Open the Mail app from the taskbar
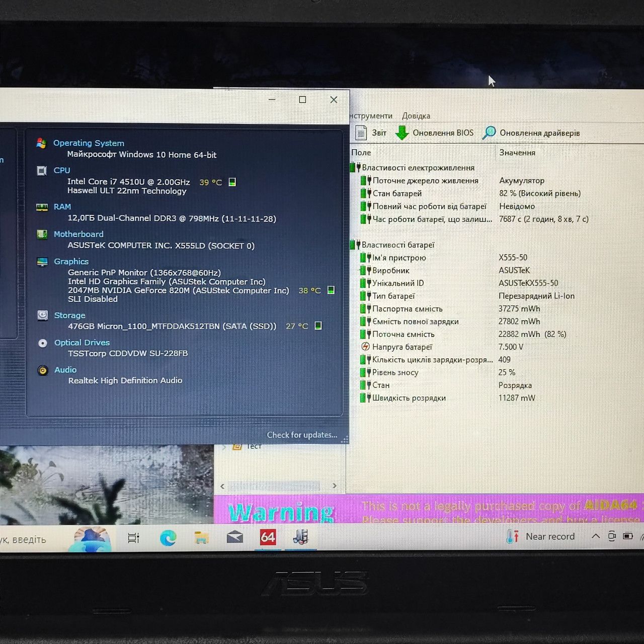Viewport: 644px width, 644px height. 235,538
